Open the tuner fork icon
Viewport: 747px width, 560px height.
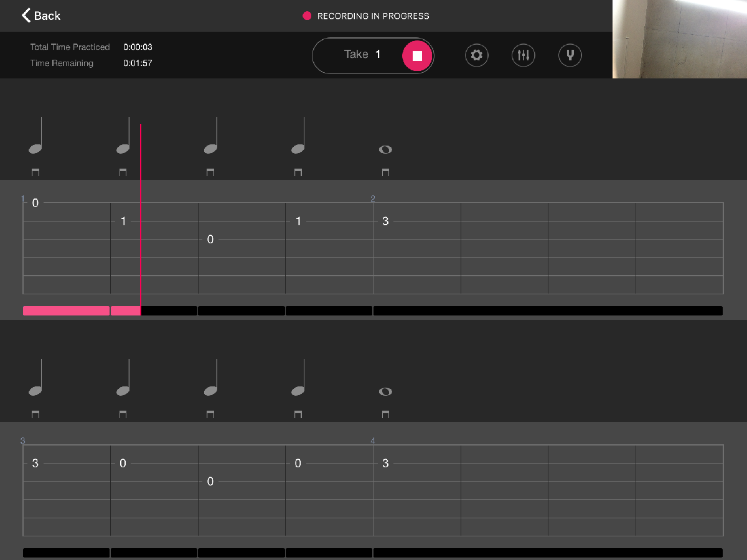[x=570, y=55]
